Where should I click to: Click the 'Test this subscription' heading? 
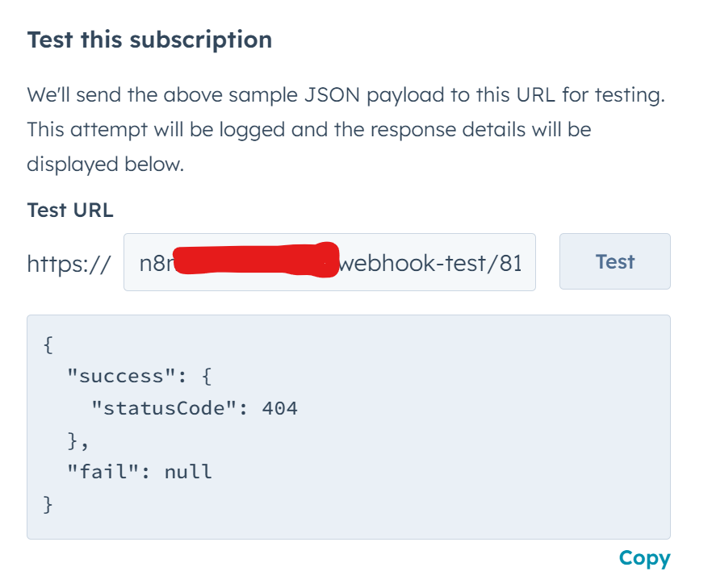click(149, 40)
